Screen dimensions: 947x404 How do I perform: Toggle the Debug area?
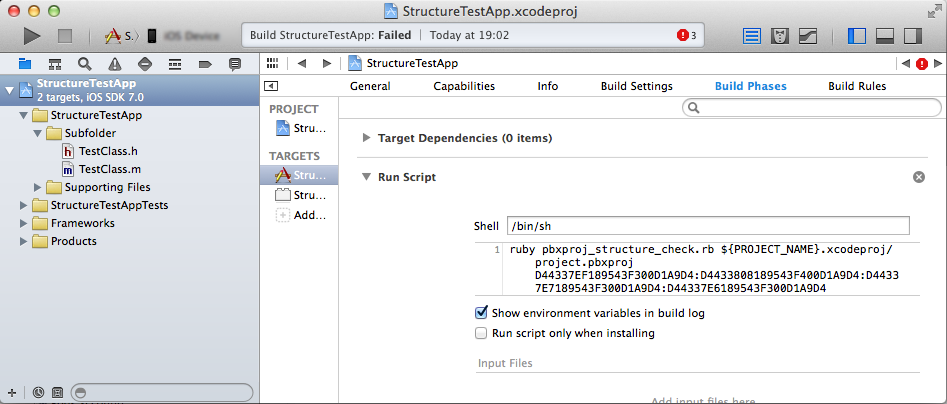tap(885, 36)
